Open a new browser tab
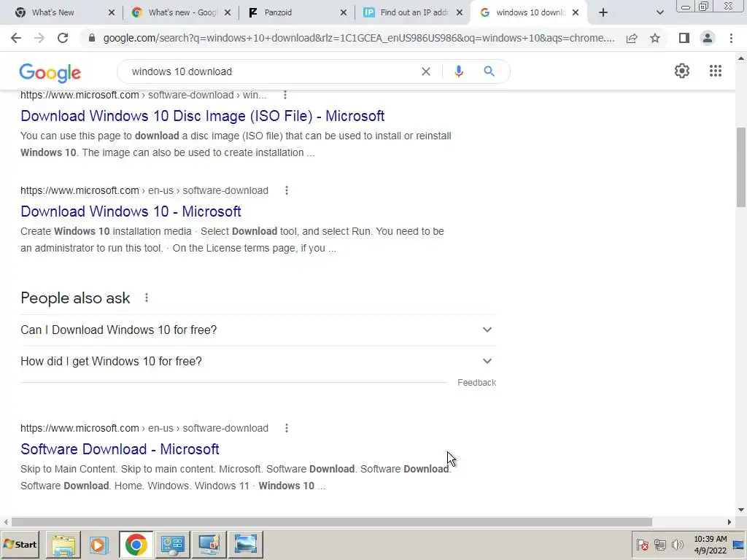 click(x=603, y=12)
